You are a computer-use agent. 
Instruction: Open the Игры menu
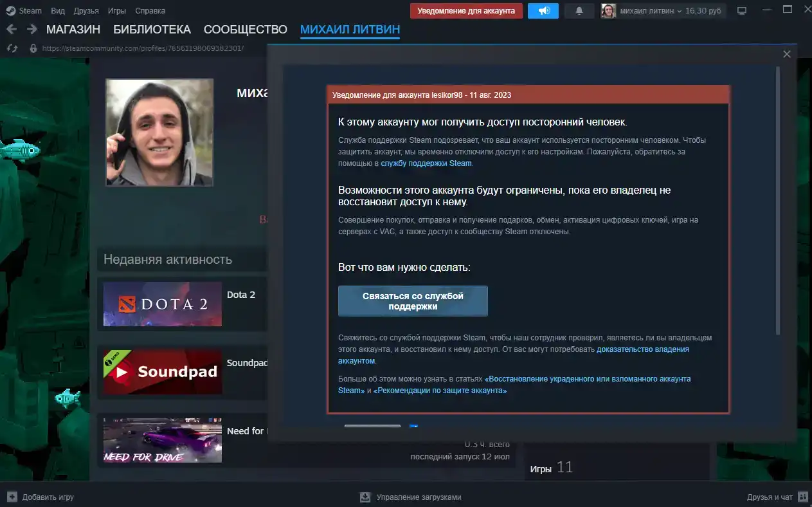(x=117, y=11)
